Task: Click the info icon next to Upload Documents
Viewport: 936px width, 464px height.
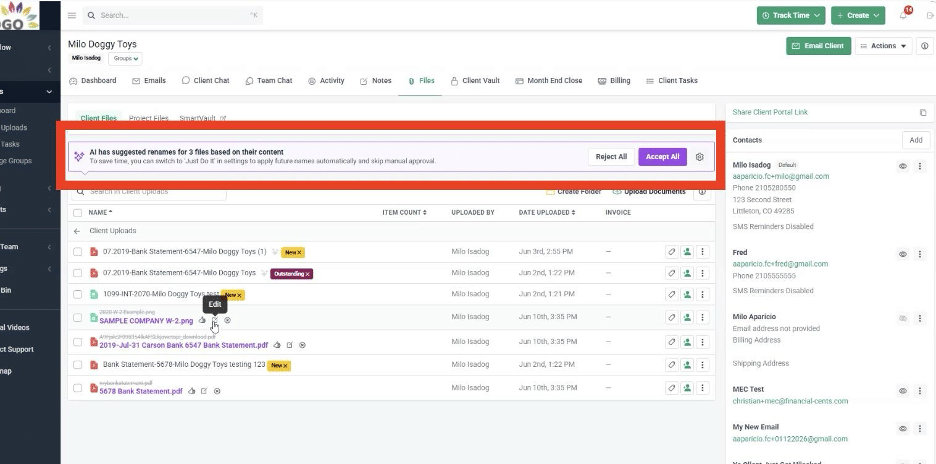Action: click(x=702, y=192)
